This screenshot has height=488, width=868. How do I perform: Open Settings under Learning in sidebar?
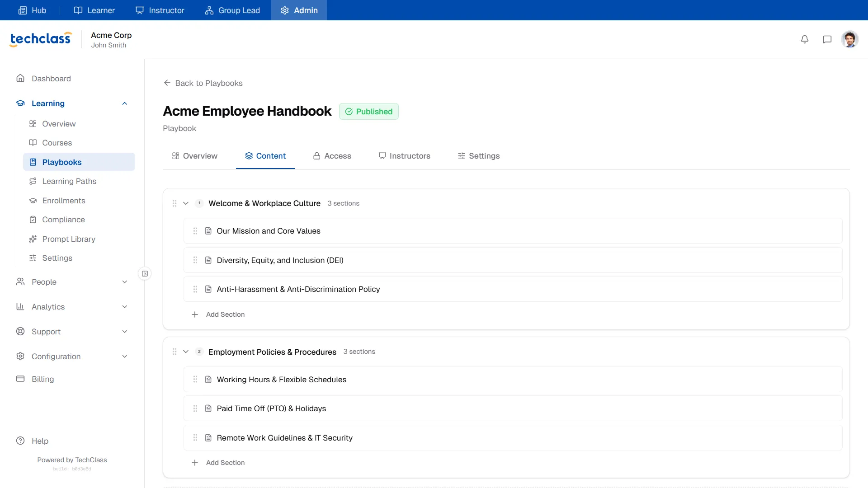(79, 258)
